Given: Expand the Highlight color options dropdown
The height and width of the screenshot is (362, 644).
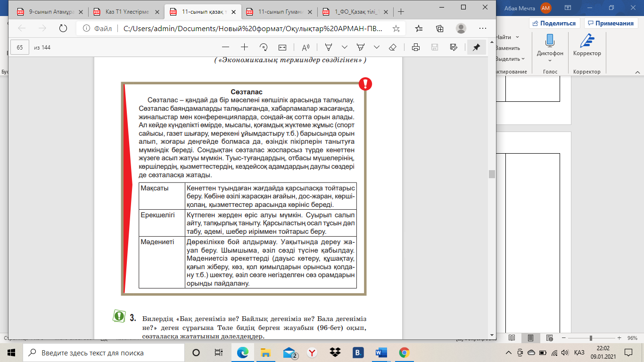Looking at the screenshot, I should tap(377, 47).
